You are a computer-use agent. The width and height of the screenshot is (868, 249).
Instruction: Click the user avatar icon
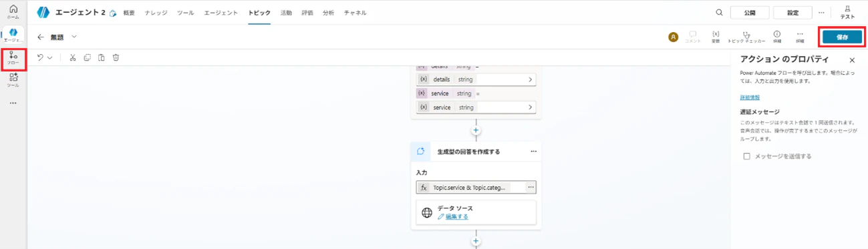(673, 37)
